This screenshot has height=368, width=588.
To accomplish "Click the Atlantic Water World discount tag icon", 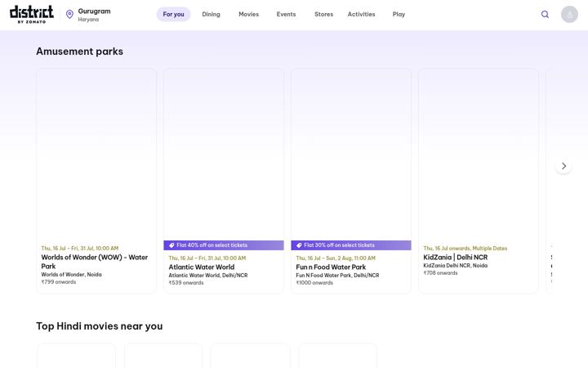I will (171, 245).
